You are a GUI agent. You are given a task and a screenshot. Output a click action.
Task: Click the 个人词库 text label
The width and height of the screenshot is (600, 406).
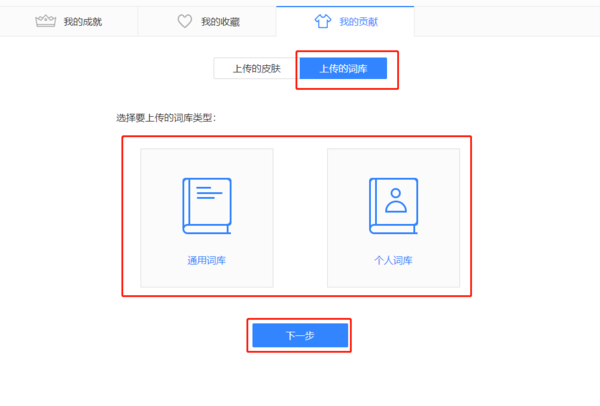393,260
